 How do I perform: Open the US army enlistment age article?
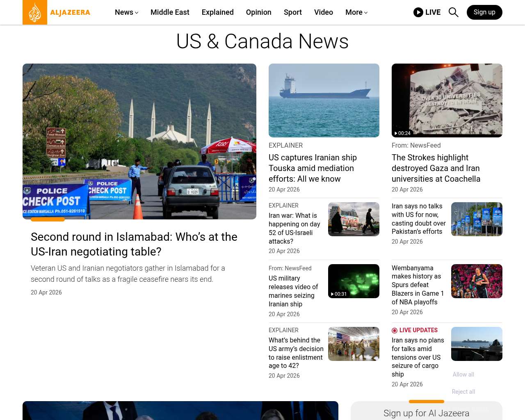click(x=296, y=353)
